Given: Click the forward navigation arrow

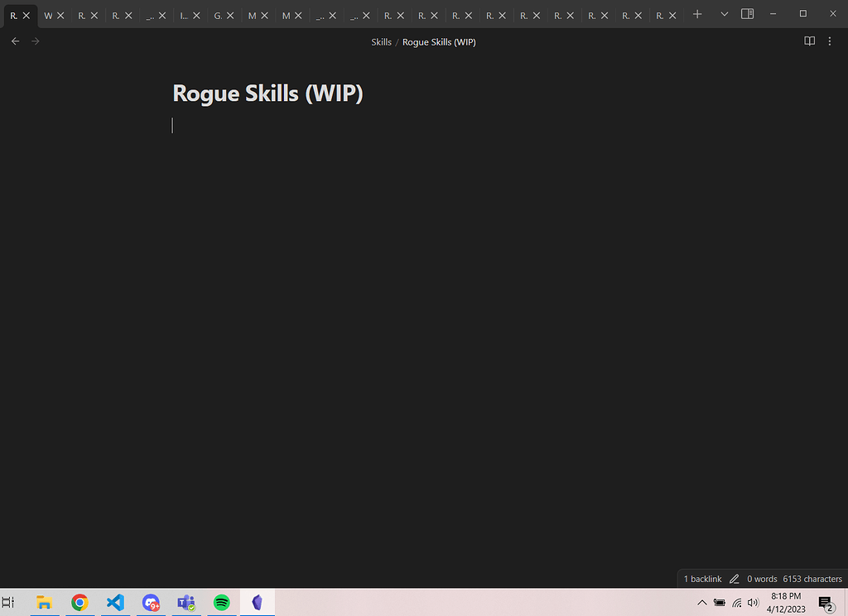Looking at the screenshot, I should 35,41.
